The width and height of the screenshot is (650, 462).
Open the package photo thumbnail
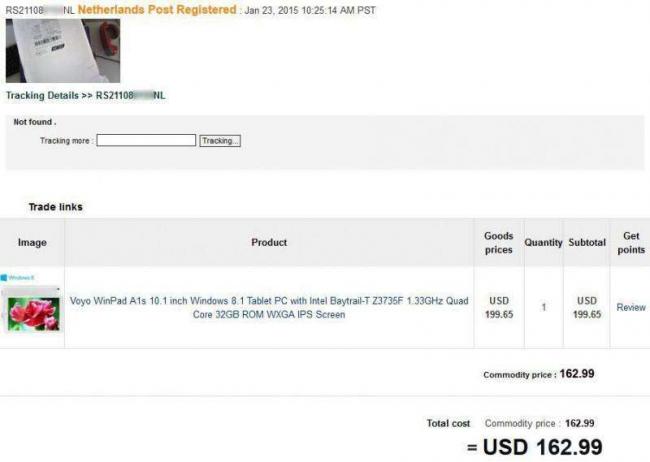(x=63, y=51)
